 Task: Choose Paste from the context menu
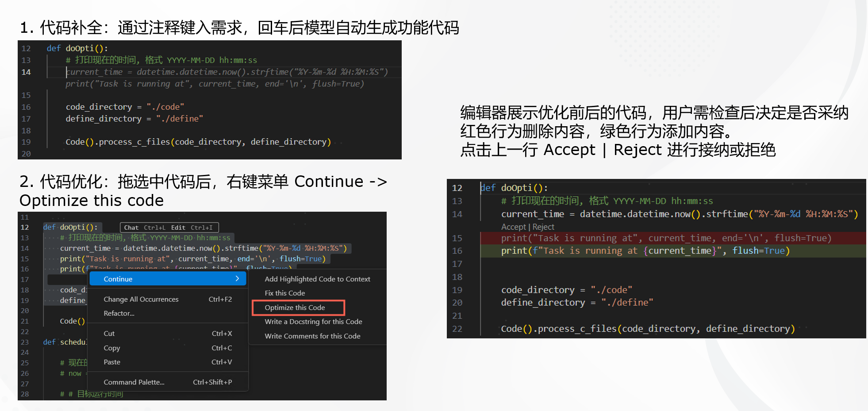pyautogui.click(x=112, y=362)
